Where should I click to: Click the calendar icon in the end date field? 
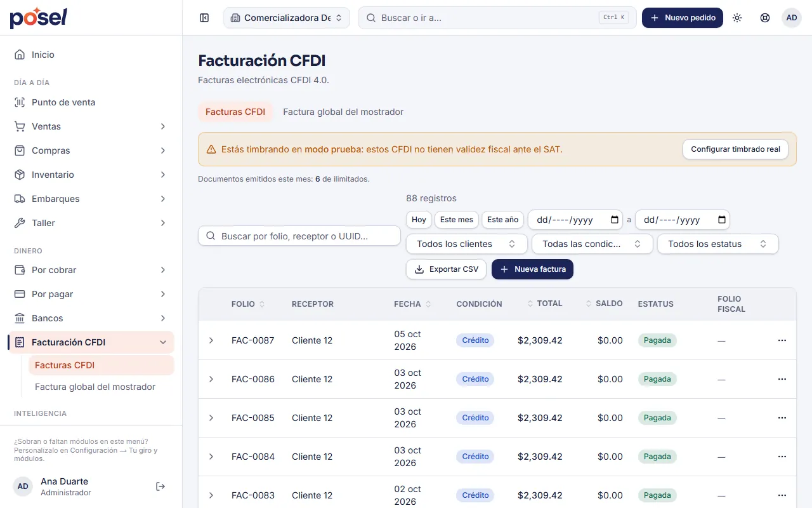click(x=722, y=220)
